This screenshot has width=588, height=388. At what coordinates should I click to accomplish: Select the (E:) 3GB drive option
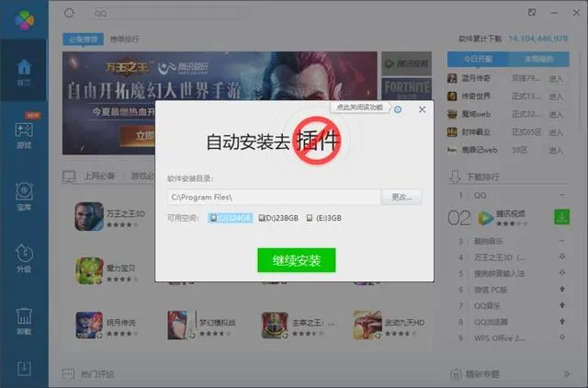(x=324, y=218)
